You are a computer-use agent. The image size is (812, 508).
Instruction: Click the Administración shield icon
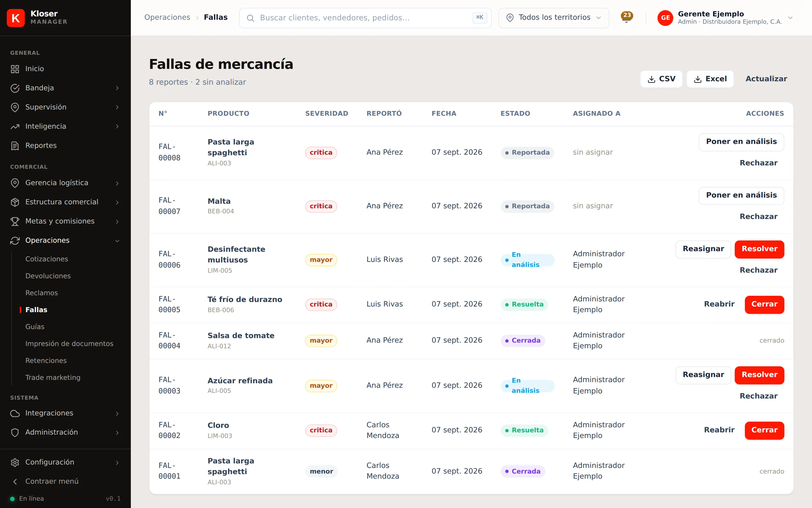pos(15,432)
